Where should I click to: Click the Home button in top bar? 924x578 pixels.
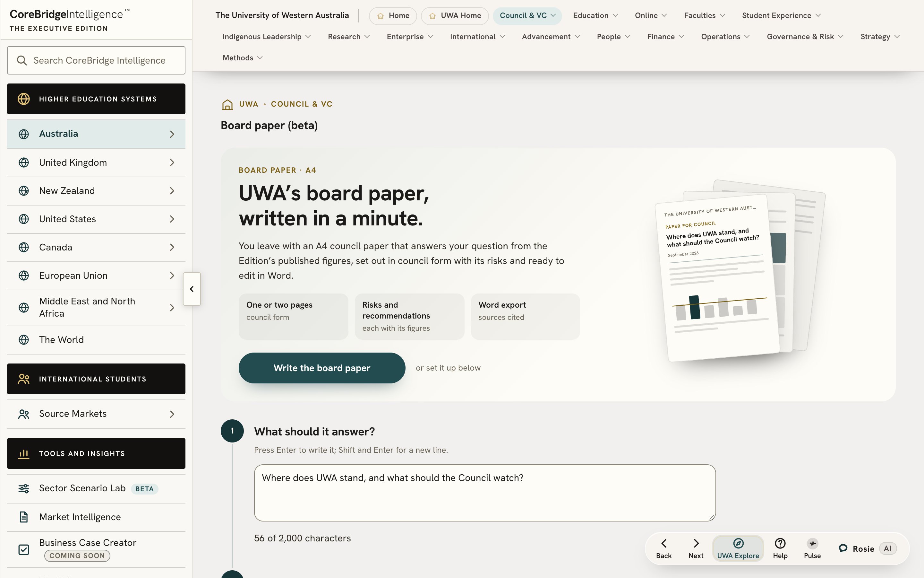[x=393, y=16]
